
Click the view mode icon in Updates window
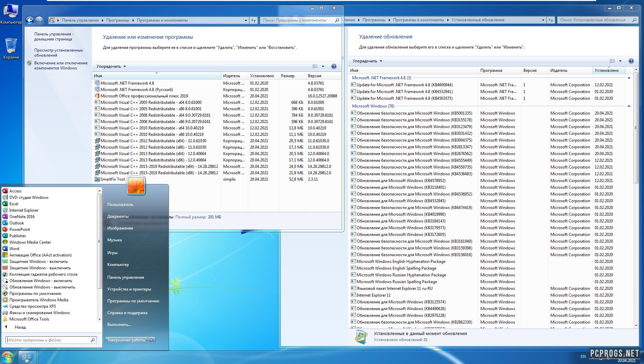612,61
